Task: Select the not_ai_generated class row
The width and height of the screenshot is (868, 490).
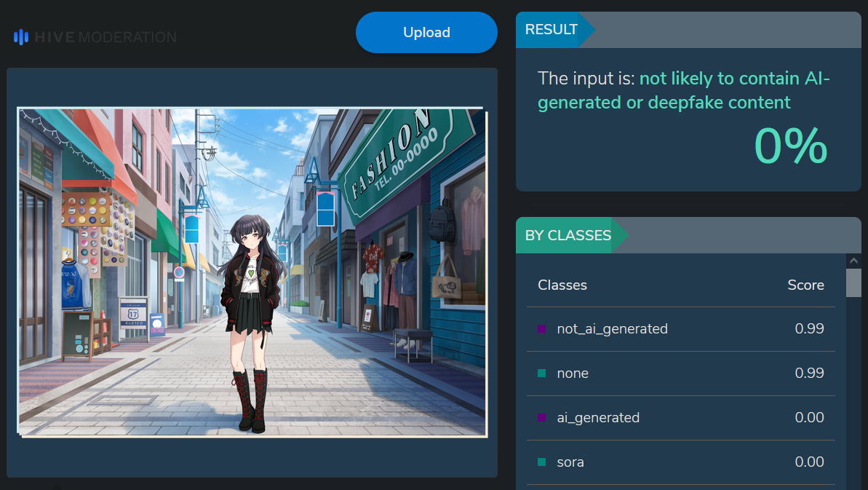Action: 681,329
